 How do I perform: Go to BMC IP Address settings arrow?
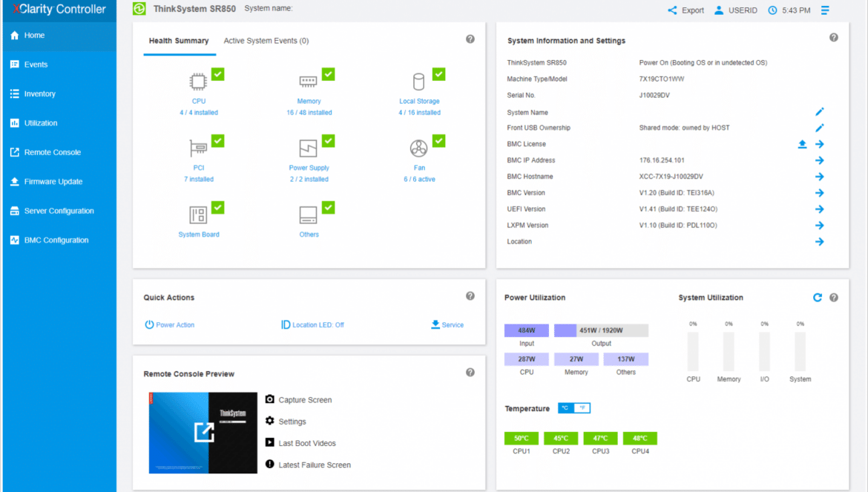[819, 160]
